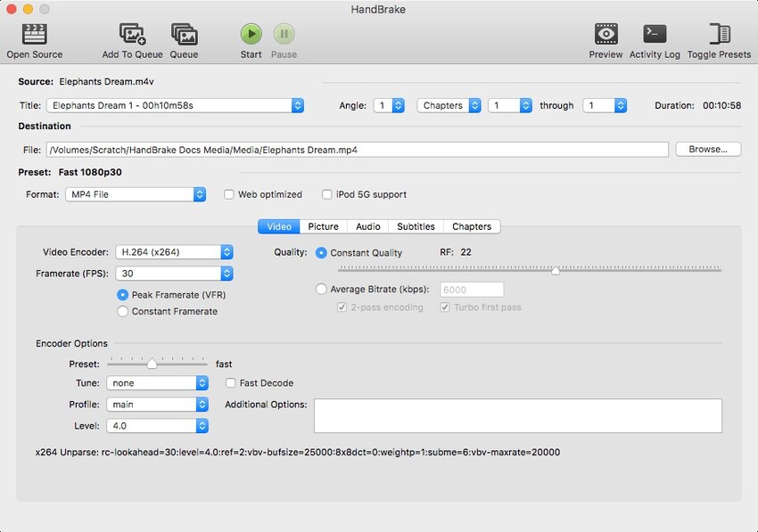Open the encode Queue window
This screenshot has height=532, width=758.
click(185, 37)
